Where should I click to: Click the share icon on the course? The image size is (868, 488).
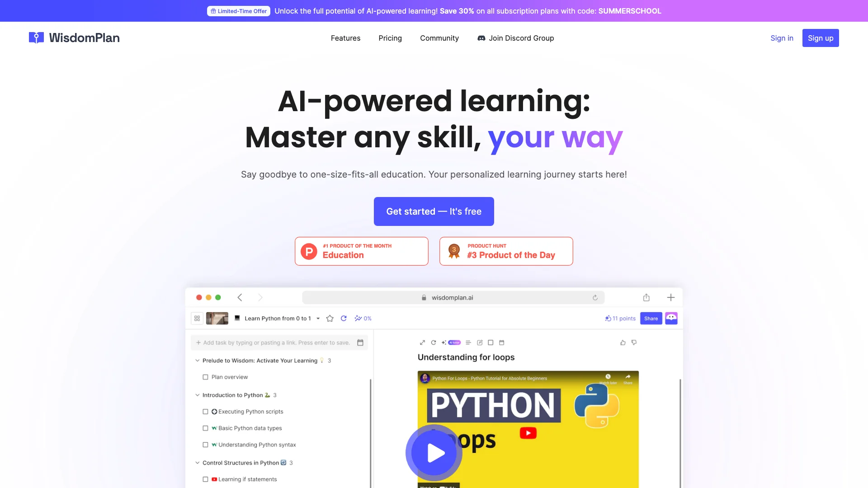point(651,318)
